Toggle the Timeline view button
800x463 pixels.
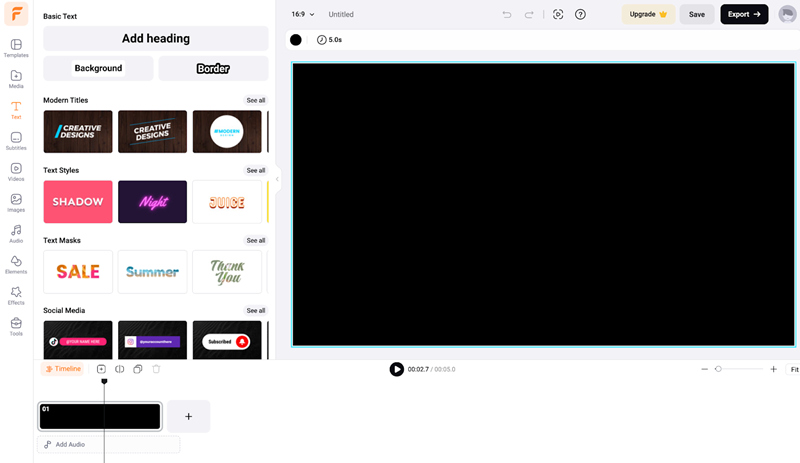tap(62, 369)
